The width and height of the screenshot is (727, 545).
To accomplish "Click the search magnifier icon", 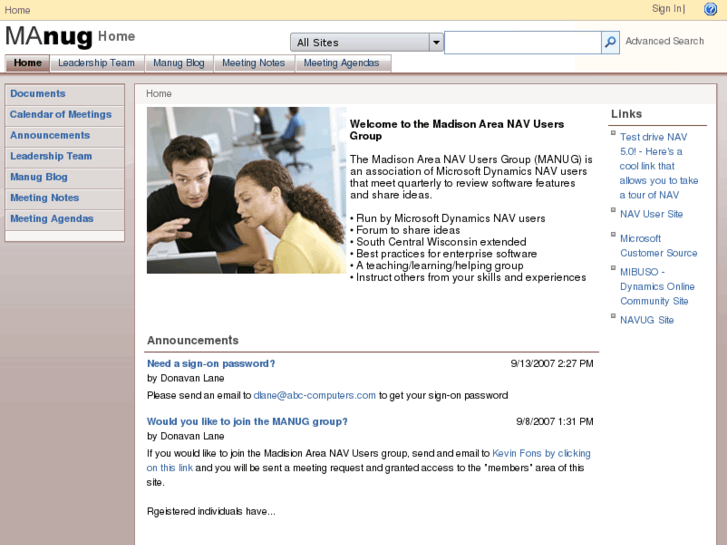I will [610, 43].
